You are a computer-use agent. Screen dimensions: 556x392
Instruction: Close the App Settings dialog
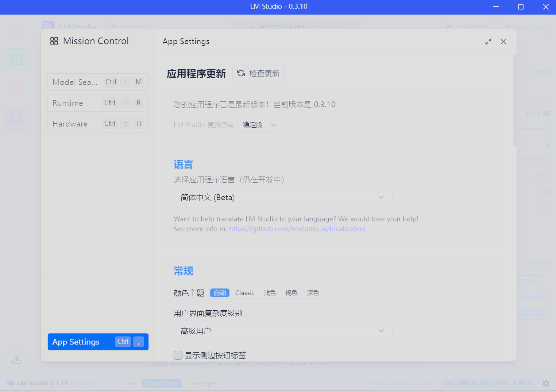[503, 42]
